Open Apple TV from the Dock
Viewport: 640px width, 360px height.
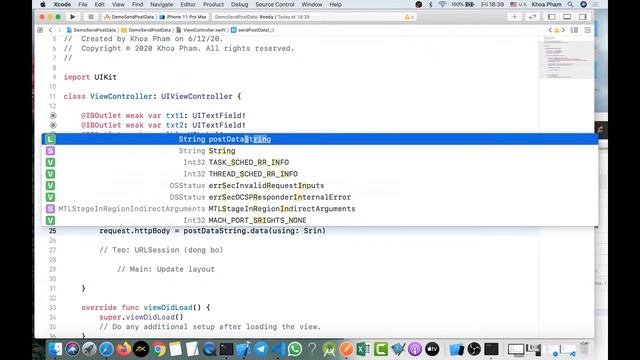click(x=432, y=349)
